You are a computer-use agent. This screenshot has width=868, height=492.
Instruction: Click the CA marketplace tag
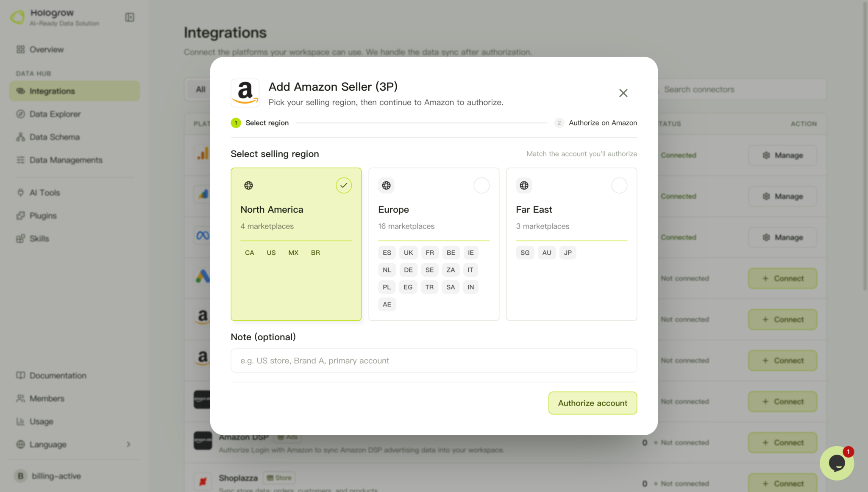point(250,253)
